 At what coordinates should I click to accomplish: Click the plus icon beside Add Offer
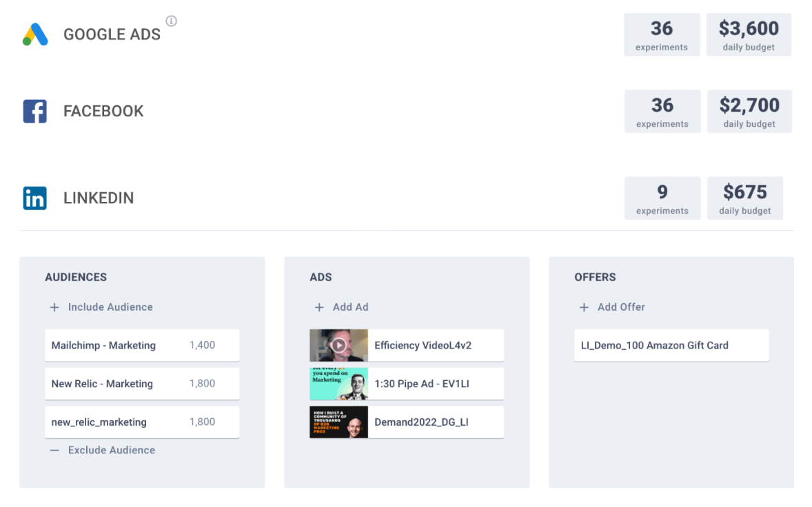click(x=584, y=307)
